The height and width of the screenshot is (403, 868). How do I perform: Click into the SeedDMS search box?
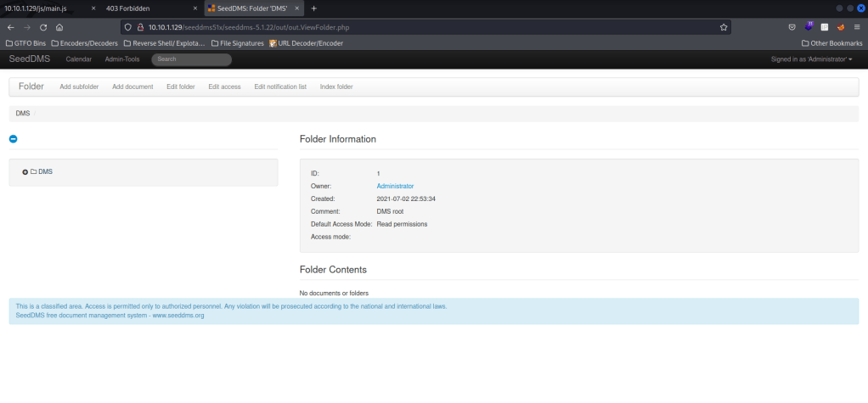pyautogui.click(x=191, y=59)
